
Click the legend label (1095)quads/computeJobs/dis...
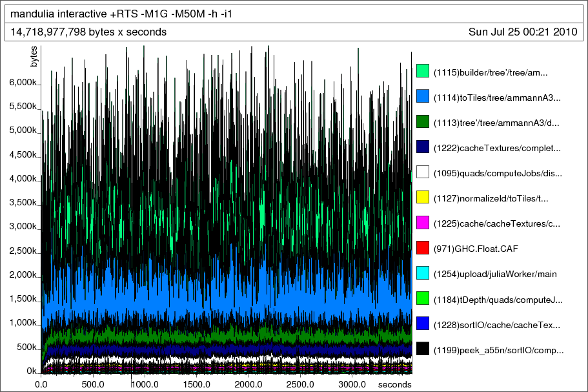498,173
